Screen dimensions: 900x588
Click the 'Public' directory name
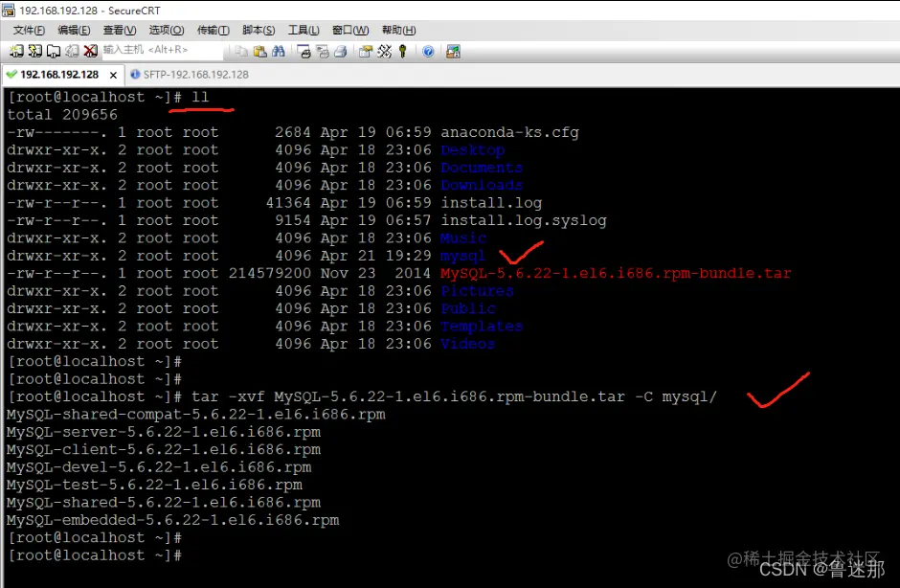(x=468, y=309)
